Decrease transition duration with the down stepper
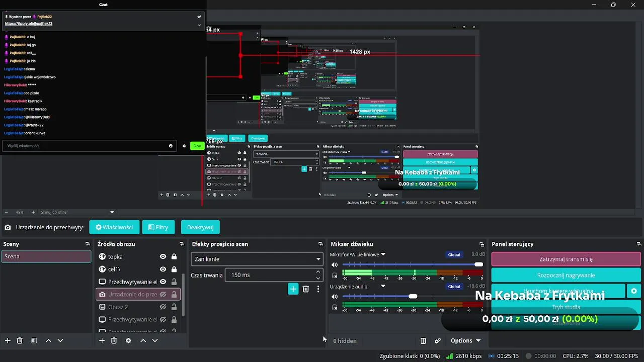The image size is (644, 362). coord(318,278)
